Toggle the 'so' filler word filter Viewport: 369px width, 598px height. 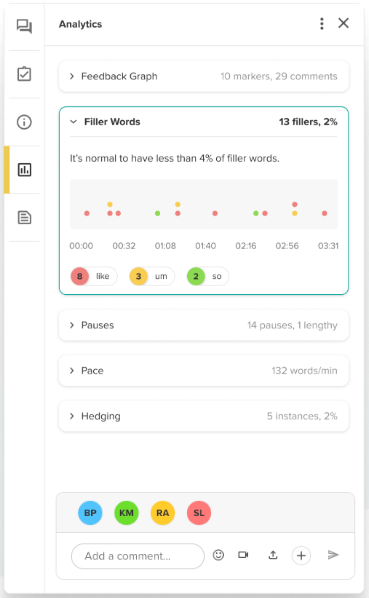point(207,276)
